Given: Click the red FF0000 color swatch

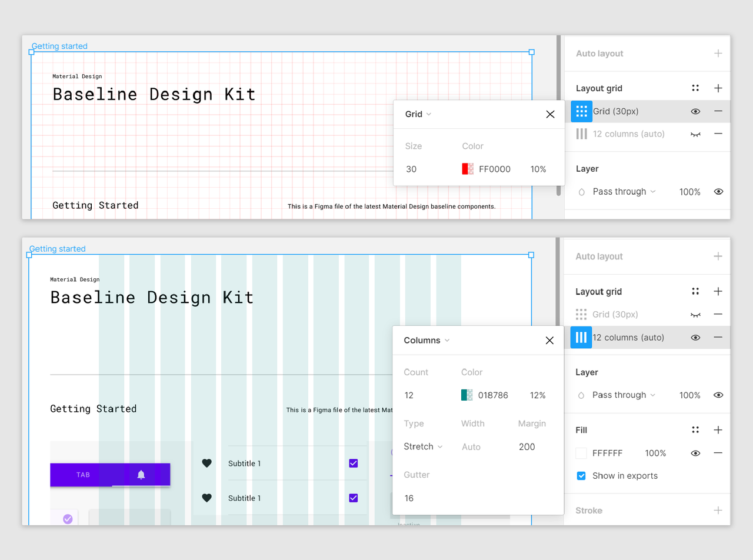Looking at the screenshot, I should tap(468, 169).
